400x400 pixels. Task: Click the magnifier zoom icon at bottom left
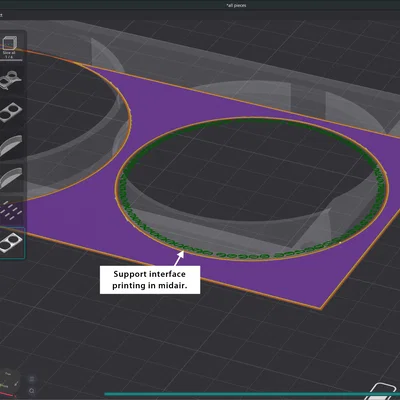32,391
